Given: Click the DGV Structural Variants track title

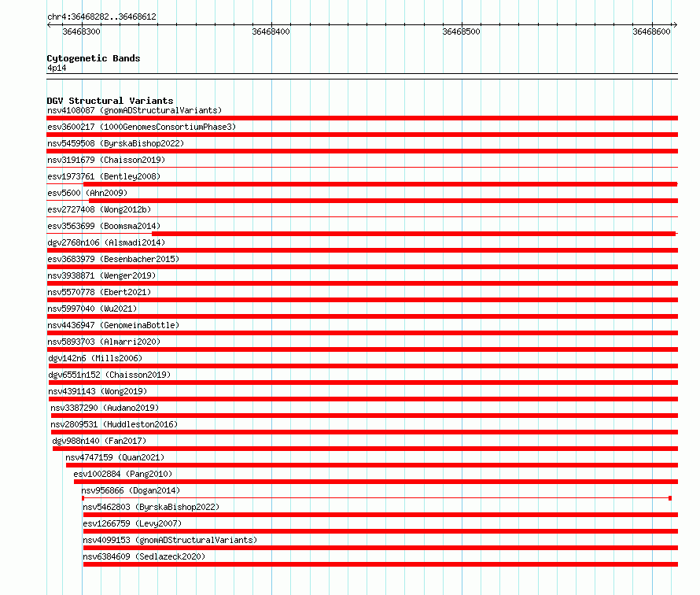Looking at the screenshot, I should coord(110,101).
